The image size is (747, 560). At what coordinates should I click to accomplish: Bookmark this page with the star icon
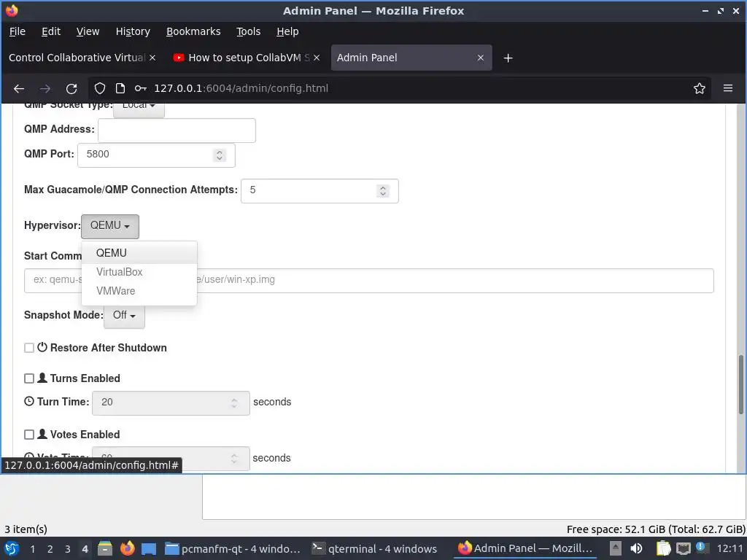pyautogui.click(x=700, y=88)
